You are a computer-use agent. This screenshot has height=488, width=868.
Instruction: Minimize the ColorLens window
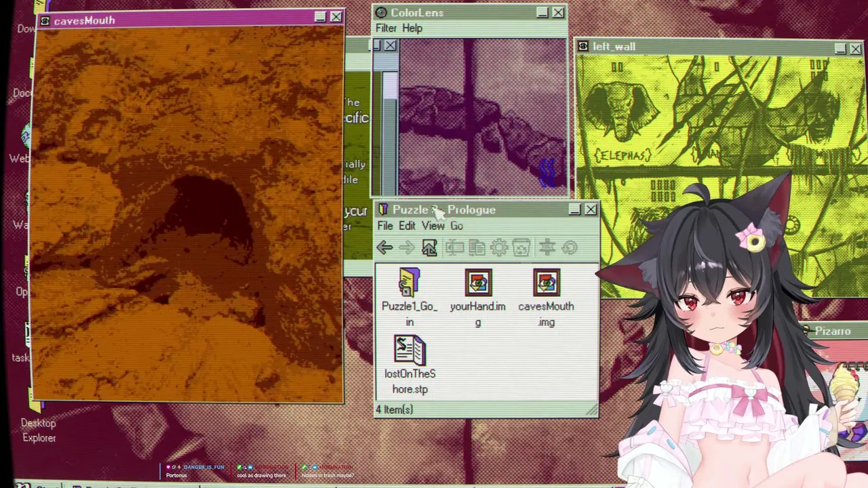coord(542,12)
